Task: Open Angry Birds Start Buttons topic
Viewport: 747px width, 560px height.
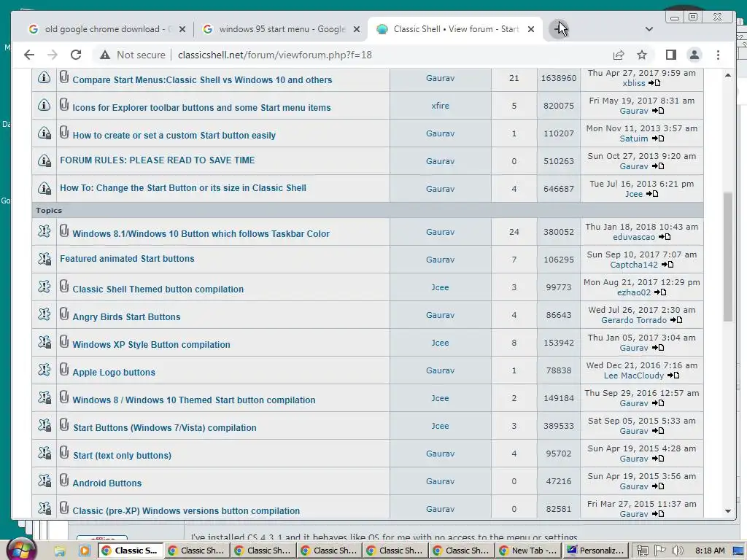Action: (x=126, y=316)
